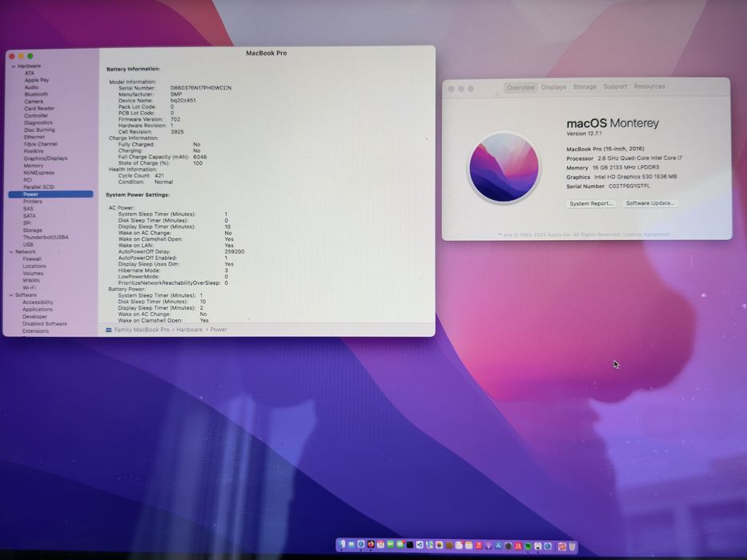
Task: Open Finder from the Dock
Action: point(342,544)
